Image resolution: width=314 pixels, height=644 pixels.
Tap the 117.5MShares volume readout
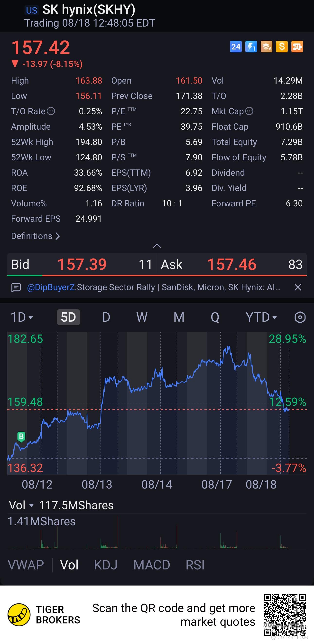coord(76,505)
